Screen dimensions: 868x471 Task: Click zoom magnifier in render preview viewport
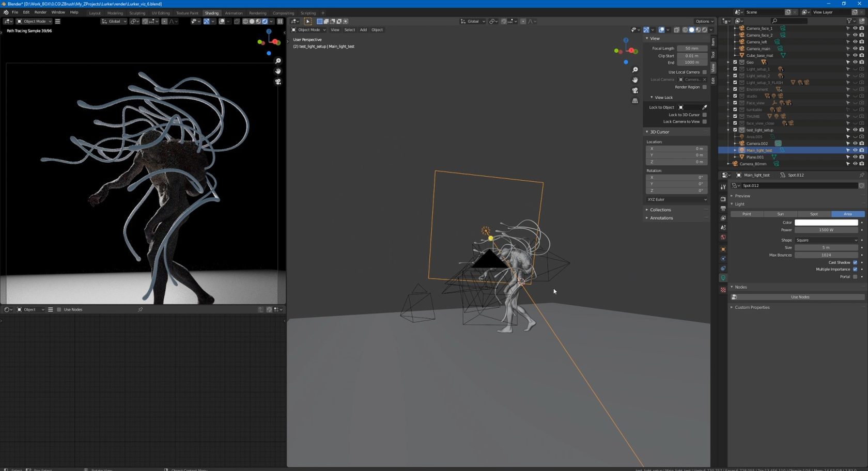coord(278,61)
